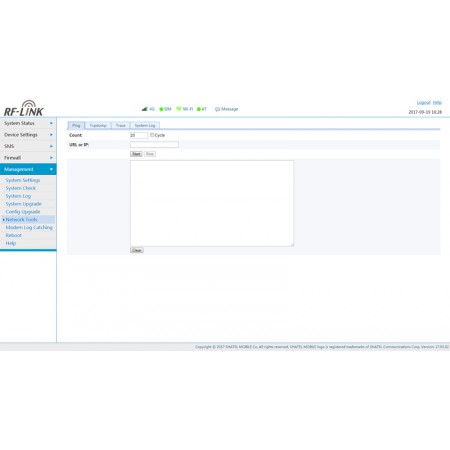Enable the Cycle checkbox
The height and width of the screenshot is (450, 450).
152,135
